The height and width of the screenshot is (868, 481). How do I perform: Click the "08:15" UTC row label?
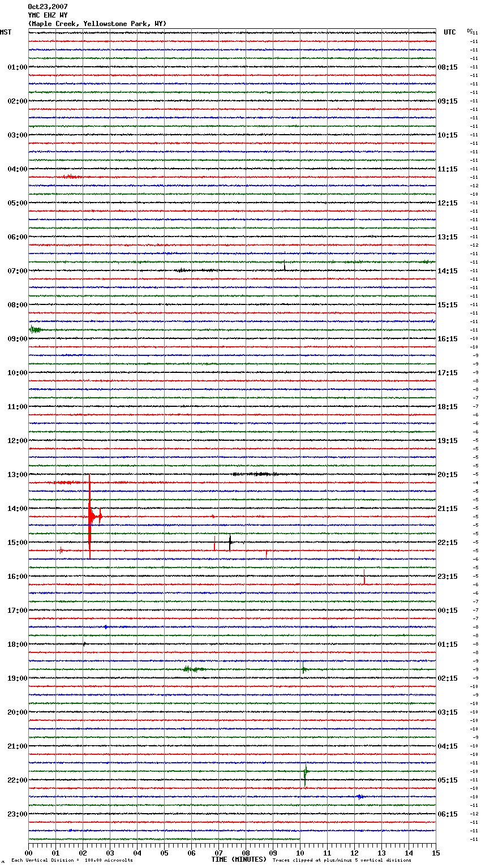tap(448, 67)
